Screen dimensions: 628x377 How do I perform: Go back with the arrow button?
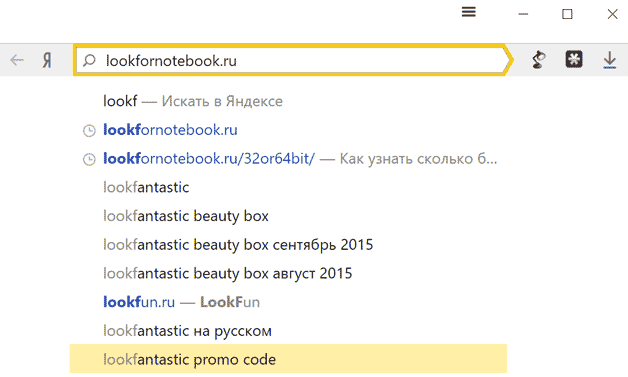click(17, 60)
